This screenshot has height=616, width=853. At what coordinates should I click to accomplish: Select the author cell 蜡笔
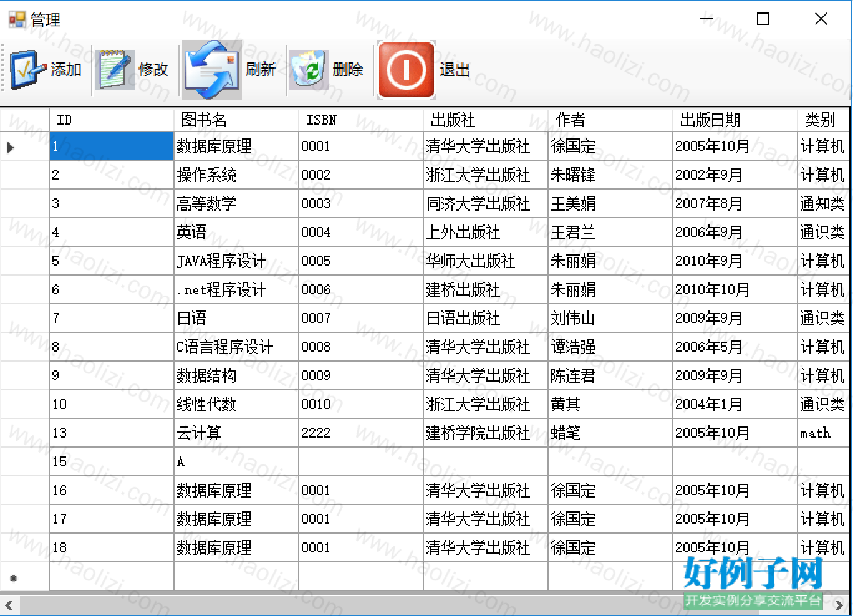pos(610,433)
